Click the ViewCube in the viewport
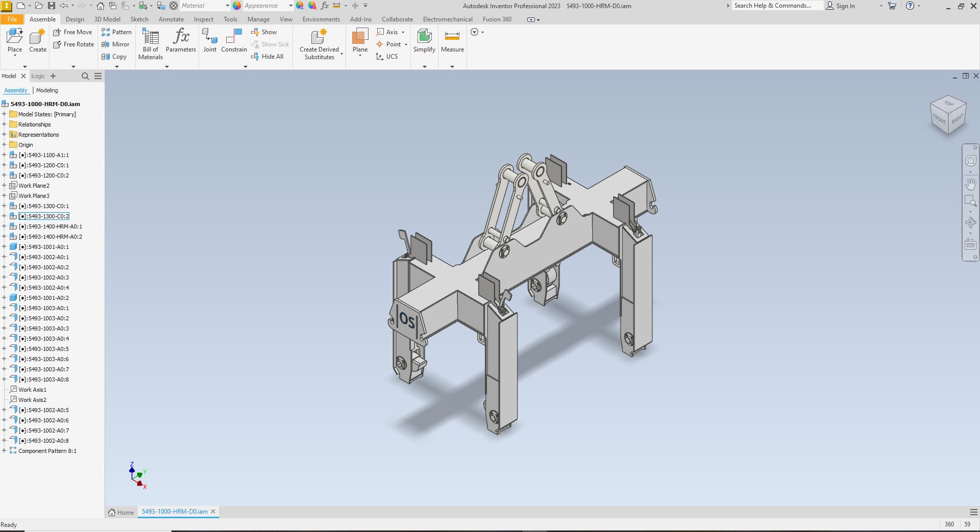Image resolution: width=980 pixels, height=532 pixels. [x=948, y=116]
